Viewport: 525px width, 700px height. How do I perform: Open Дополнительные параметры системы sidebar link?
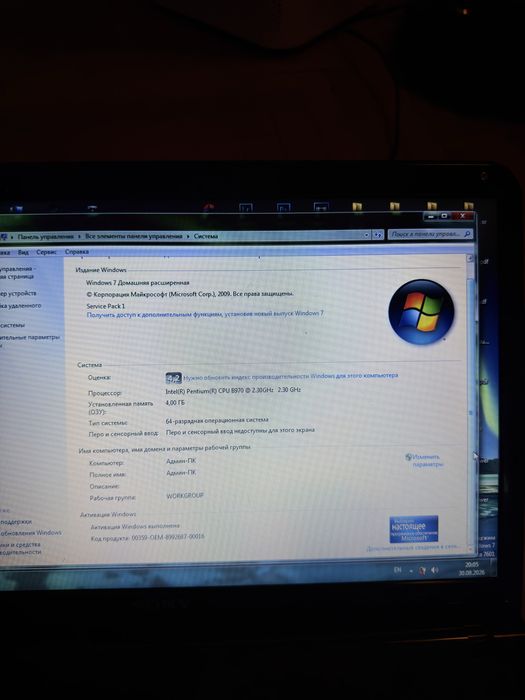[x=29, y=341]
